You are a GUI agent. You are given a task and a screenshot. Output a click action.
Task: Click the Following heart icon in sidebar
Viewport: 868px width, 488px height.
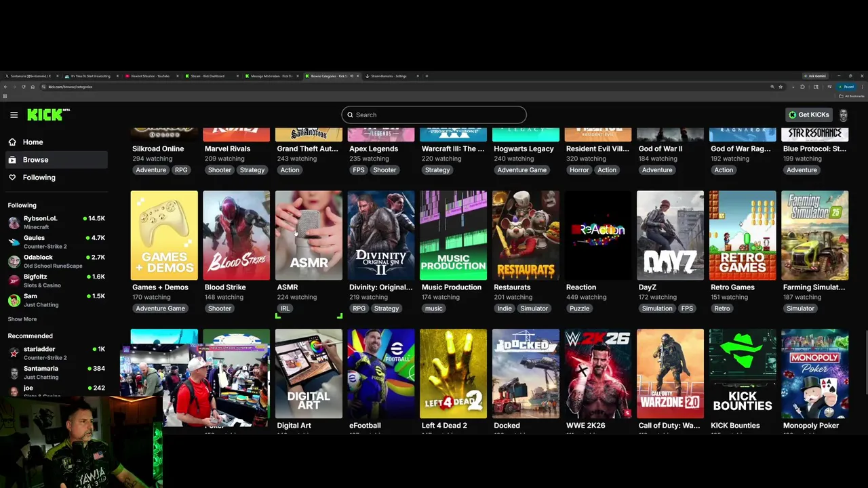[12, 177]
